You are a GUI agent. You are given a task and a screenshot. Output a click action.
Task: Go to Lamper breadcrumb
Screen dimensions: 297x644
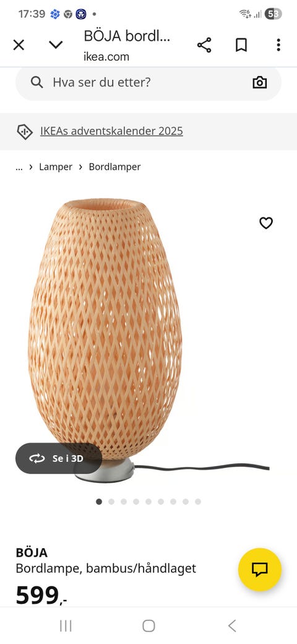tap(56, 167)
